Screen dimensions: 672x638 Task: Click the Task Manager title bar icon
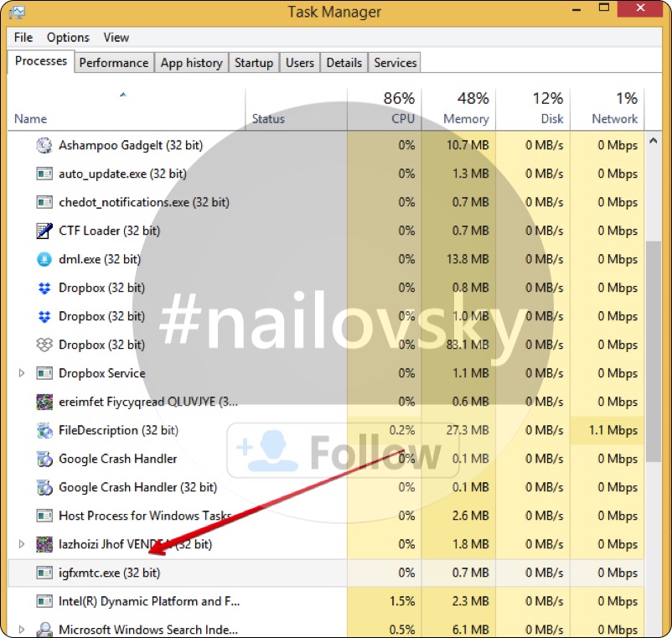[x=14, y=12]
